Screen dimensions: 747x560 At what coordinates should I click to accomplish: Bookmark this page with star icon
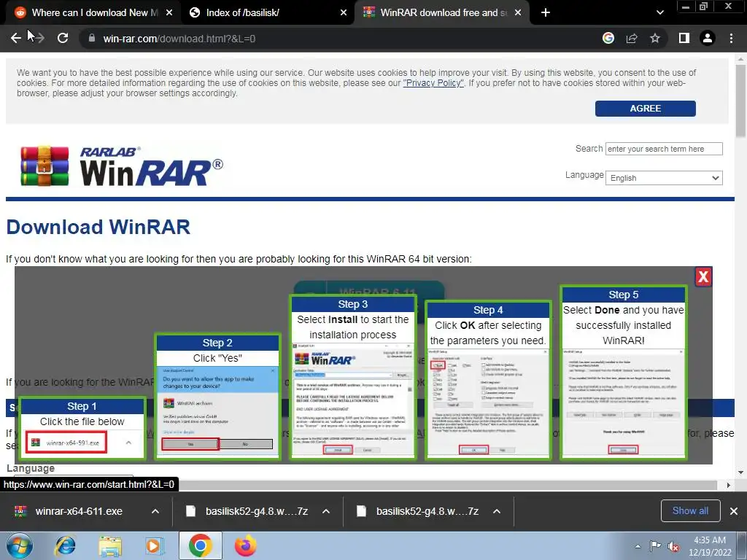point(655,38)
